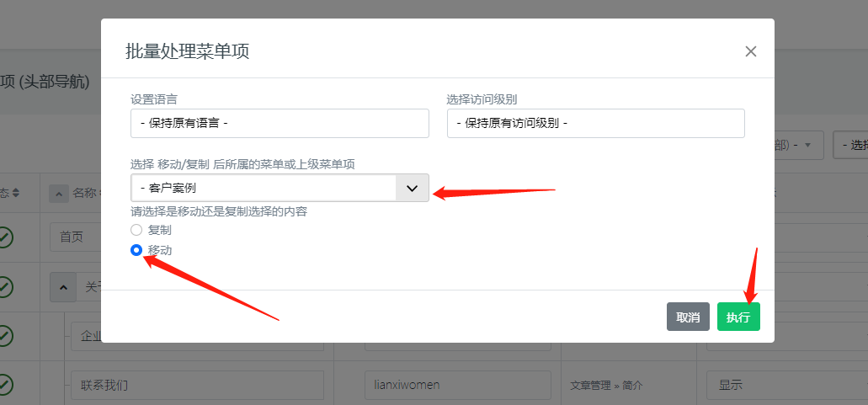The image size is (868, 405).
Task: Close the 批量处理菜单项 dialog with X
Action: [x=751, y=51]
